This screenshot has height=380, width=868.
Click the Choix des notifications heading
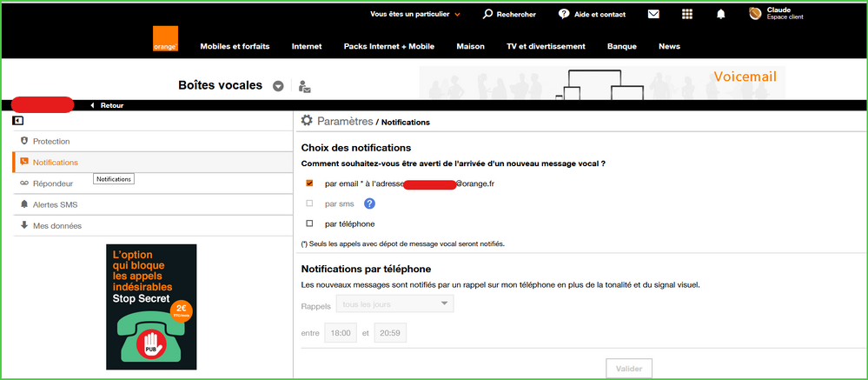click(x=356, y=148)
